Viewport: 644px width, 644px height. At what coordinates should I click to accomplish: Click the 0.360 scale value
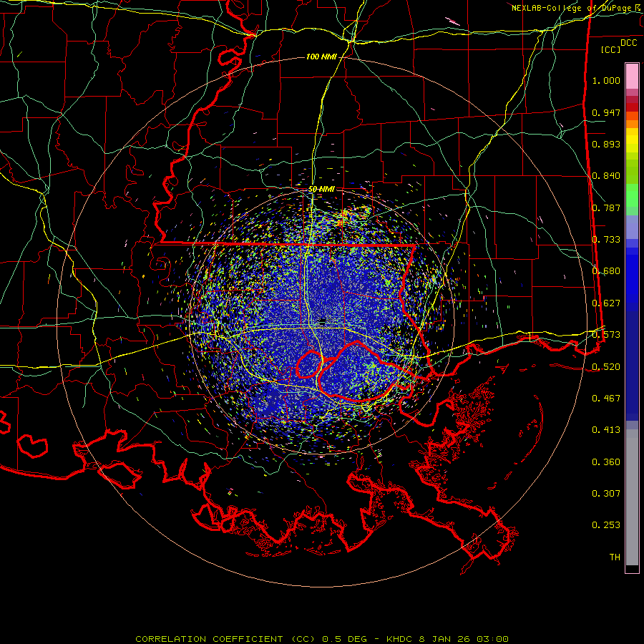pos(606,462)
